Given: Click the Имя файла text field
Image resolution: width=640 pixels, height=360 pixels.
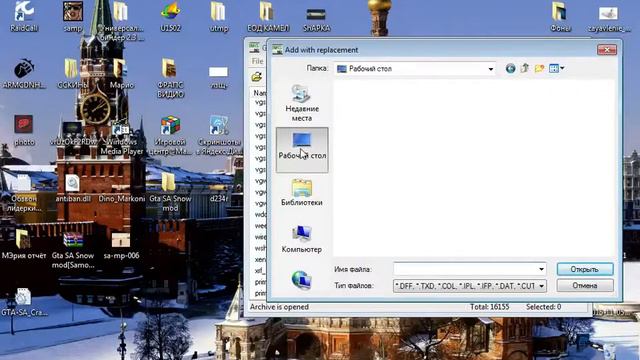Looking at the screenshot, I should click(x=469, y=269).
